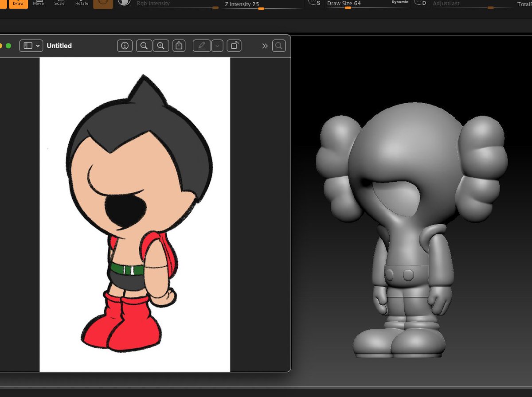Image resolution: width=532 pixels, height=397 pixels.
Task: Click the green full-screen button of Preview
Action: click(8, 46)
